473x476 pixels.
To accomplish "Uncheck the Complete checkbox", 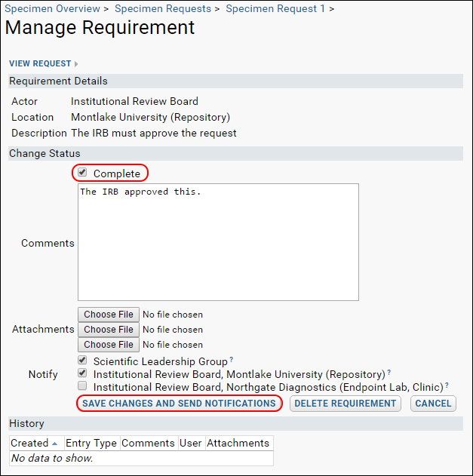I will [x=82, y=173].
